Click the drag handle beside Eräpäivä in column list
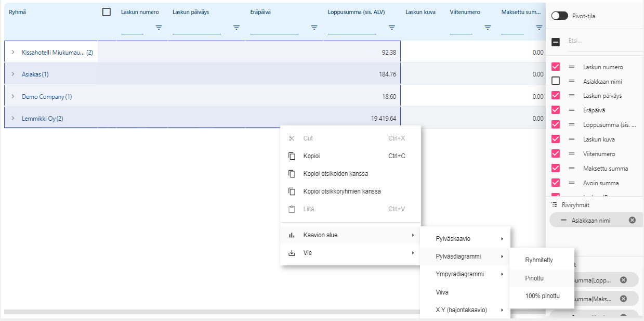644x321 pixels. [x=572, y=110]
